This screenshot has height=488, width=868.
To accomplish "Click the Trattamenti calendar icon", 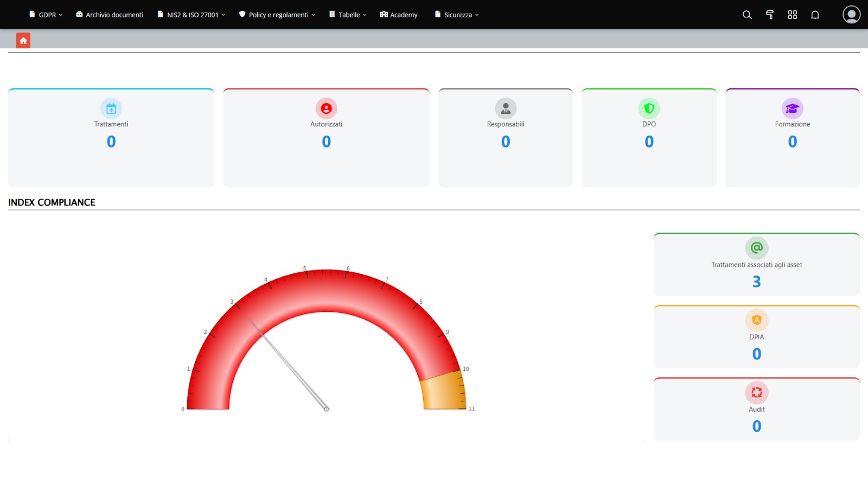I will (111, 108).
